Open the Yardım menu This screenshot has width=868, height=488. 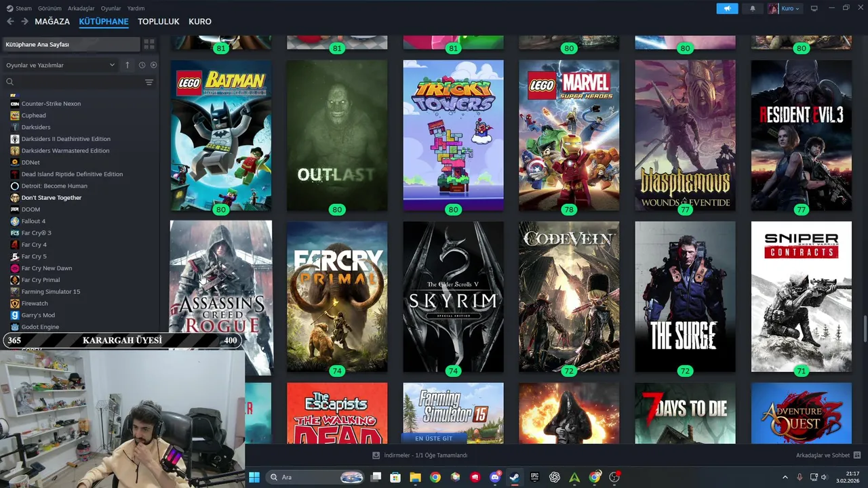[x=136, y=8]
